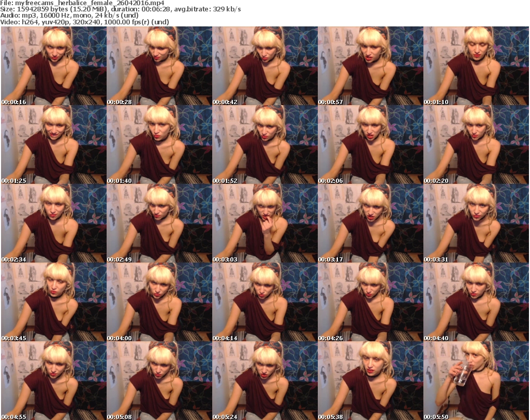Click the frame stamped 00:02:34
The height and width of the screenshot is (420, 530).
(x=54, y=223)
